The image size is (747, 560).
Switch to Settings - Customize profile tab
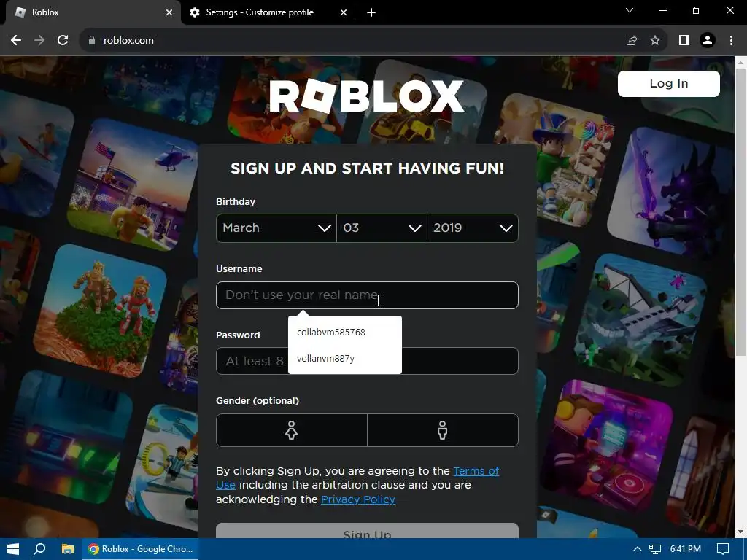(x=268, y=12)
